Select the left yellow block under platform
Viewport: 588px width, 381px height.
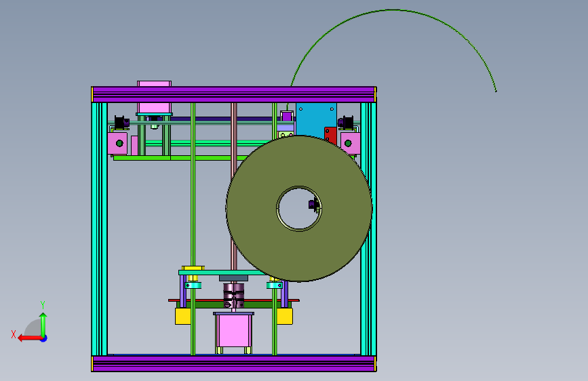coord(183,316)
